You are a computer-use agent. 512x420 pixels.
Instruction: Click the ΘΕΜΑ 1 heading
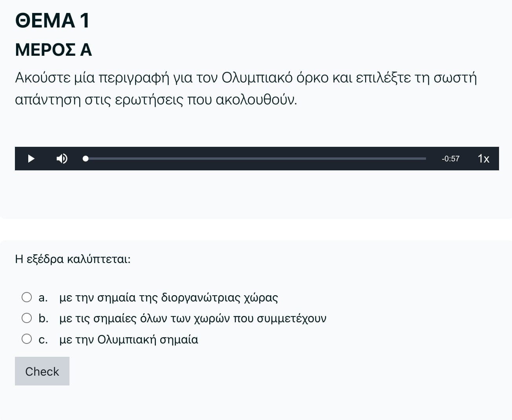click(52, 20)
